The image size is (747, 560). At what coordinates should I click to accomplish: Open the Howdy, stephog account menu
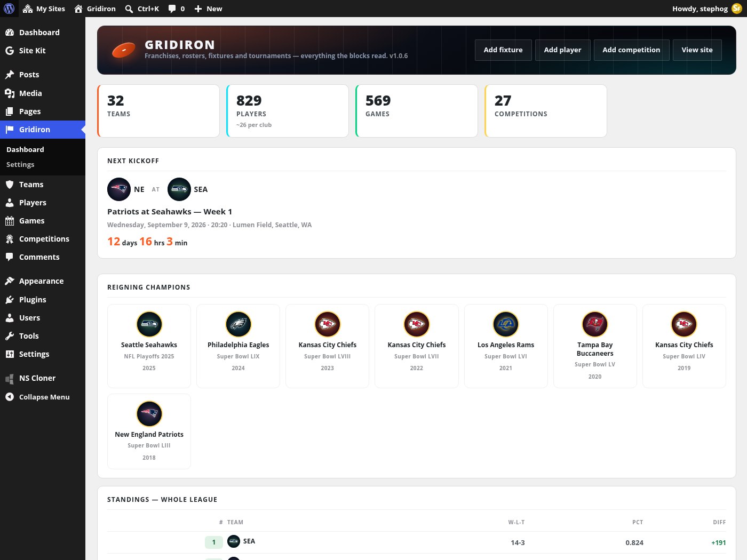706,9
